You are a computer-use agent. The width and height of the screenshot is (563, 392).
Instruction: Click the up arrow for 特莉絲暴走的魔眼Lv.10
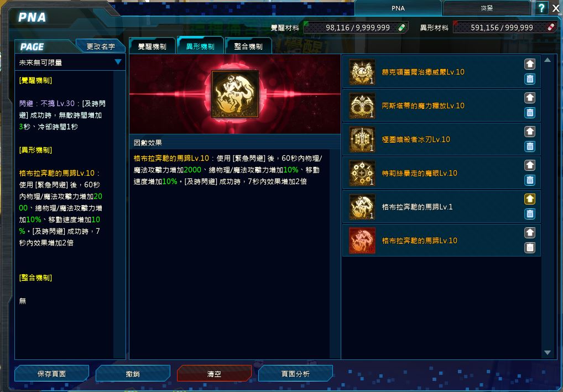[x=530, y=165]
